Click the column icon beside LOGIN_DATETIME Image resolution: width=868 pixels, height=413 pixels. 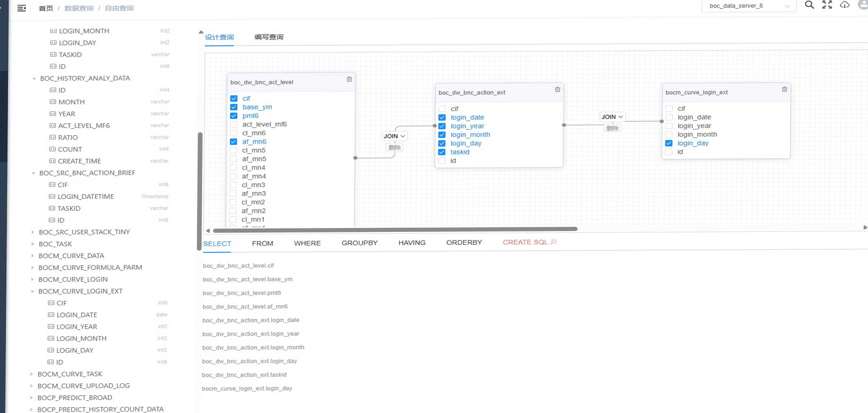pyautogui.click(x=52, y=196)
